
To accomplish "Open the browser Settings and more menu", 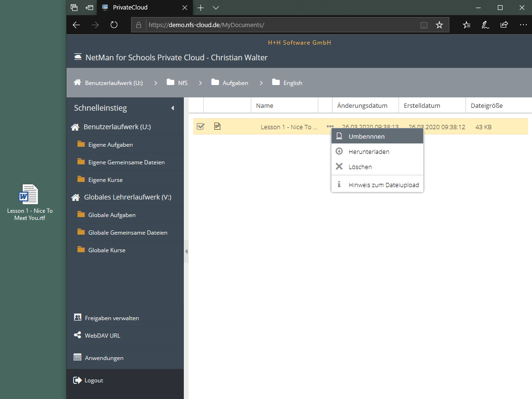I will 523,25.
